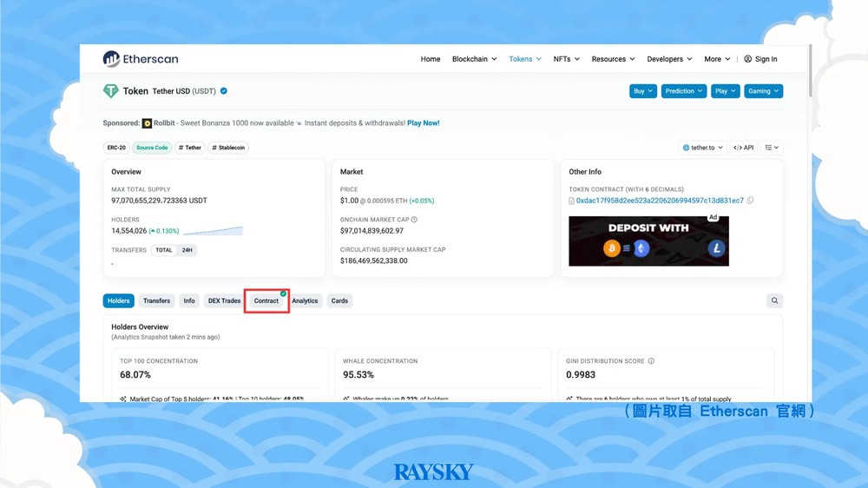Image resolution: width=868 pixels, height=488 pixels.
Task: Click the $97,014,839,602.97 market cap value
Action: tap(372, 230)
